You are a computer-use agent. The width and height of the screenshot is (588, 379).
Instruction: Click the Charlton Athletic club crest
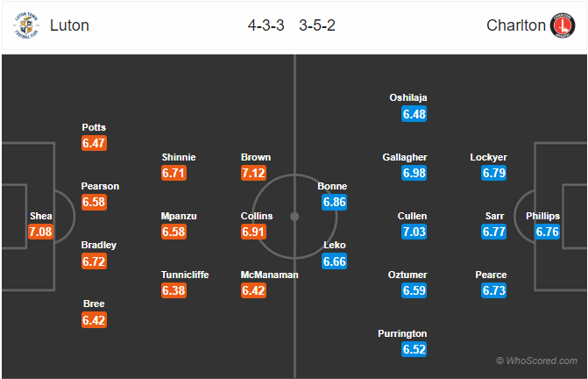tap(562, 25)
